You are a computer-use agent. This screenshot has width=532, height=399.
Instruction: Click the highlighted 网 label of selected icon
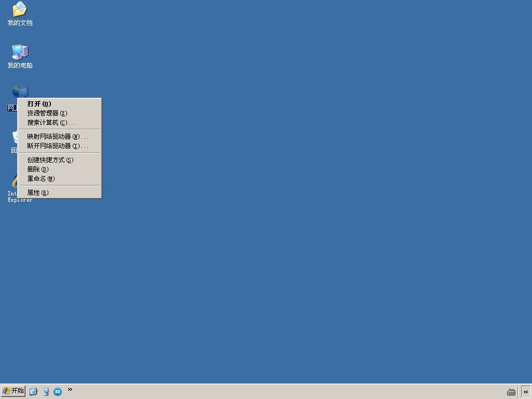[x=12, y=108]
